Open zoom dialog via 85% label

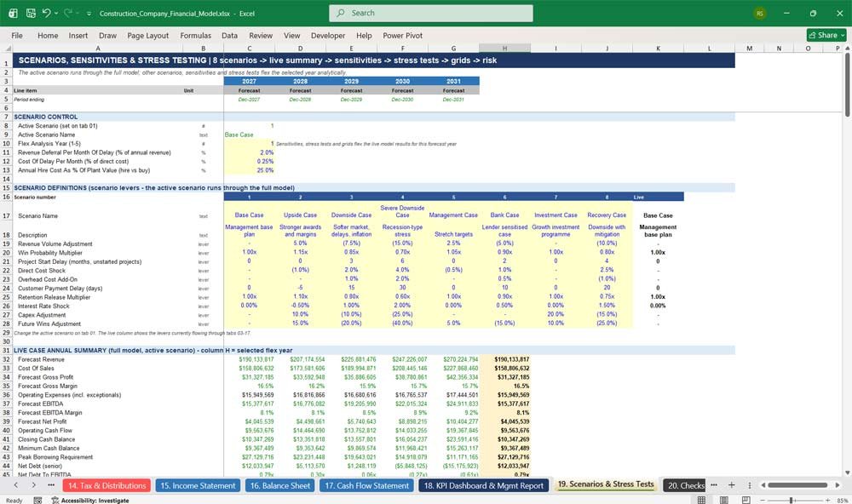point(843,501)
